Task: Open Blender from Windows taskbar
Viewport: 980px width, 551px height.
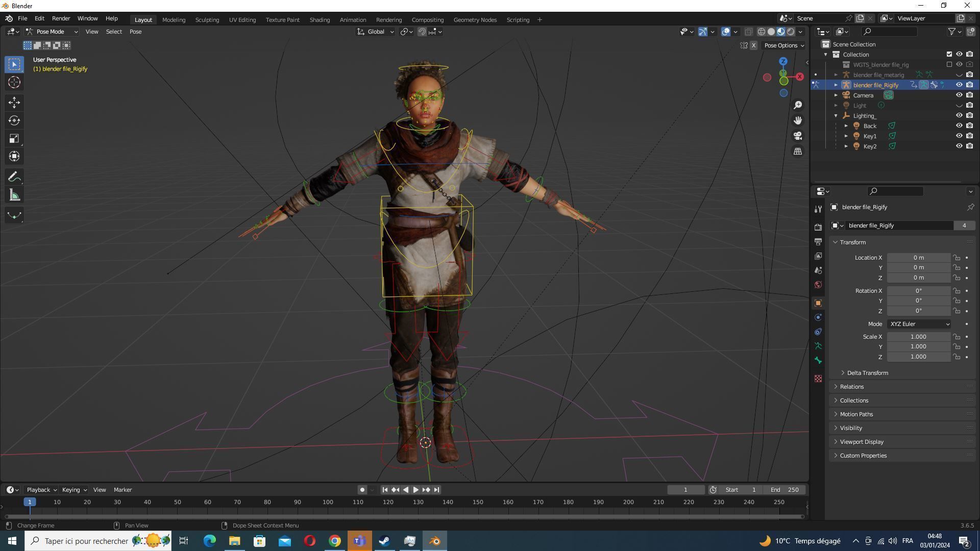Action: tap(435, 541)
